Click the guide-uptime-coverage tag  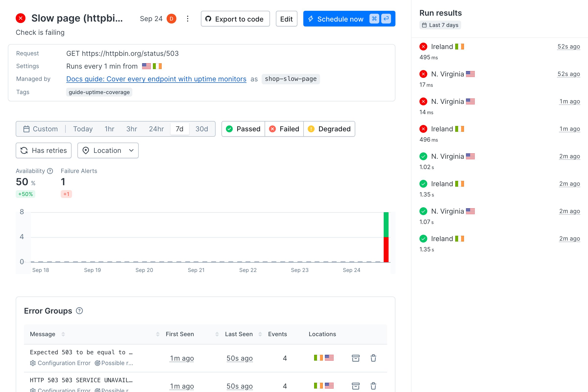pyautogui.click(x=99, y=92)
